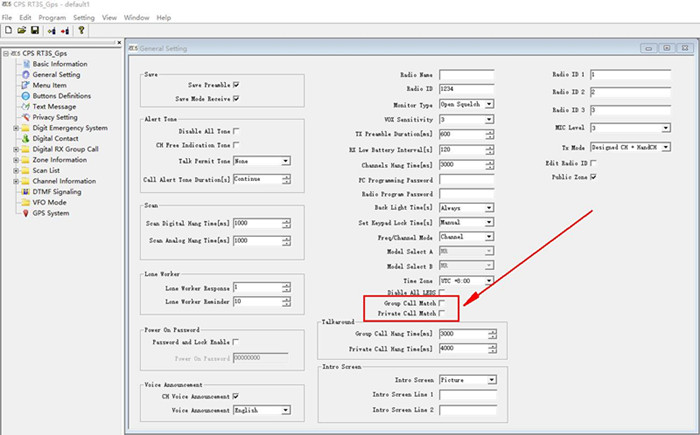Uncheck the Save Preamble checkbox

[x=235, y=87]
